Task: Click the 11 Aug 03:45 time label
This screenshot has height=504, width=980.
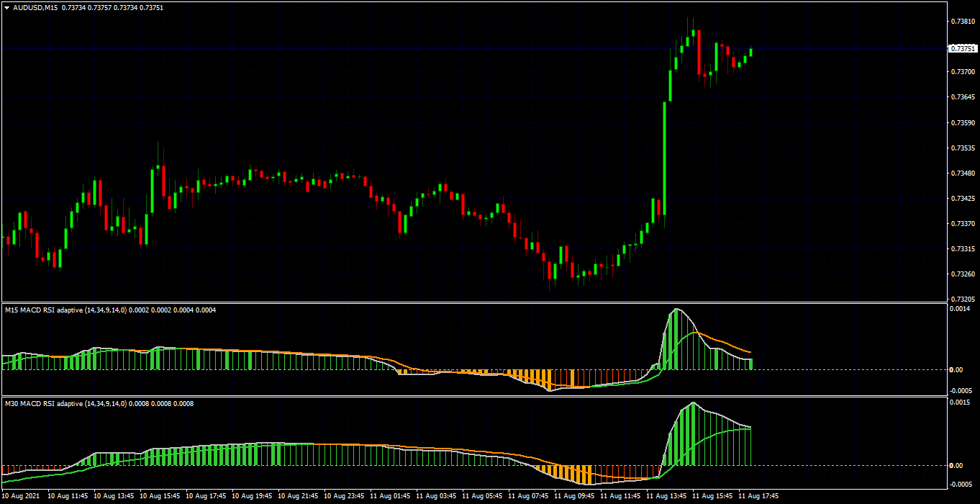Action: point(435,496)
